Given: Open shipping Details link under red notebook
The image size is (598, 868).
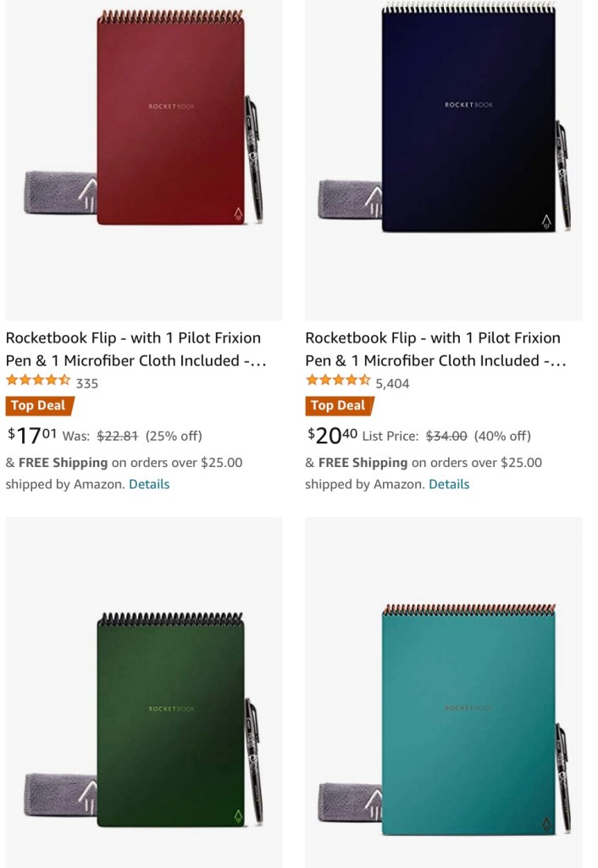Looking at the screenshot, I should pos(149,484).
